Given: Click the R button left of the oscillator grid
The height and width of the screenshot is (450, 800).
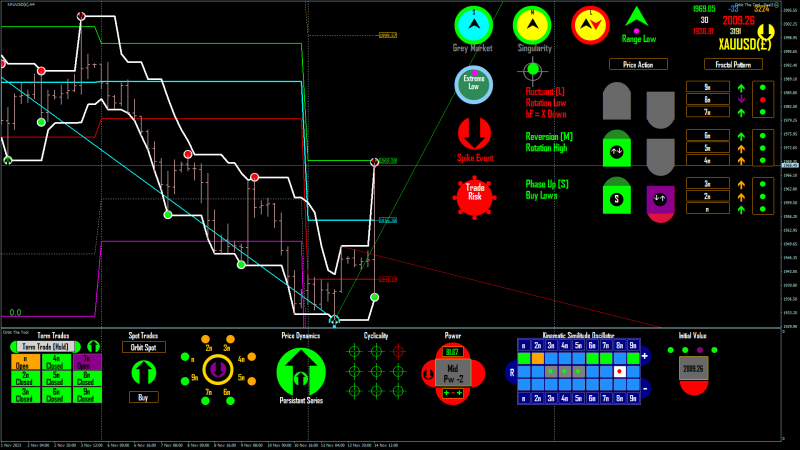Looking at the screenshot, I should coord(511,372).
